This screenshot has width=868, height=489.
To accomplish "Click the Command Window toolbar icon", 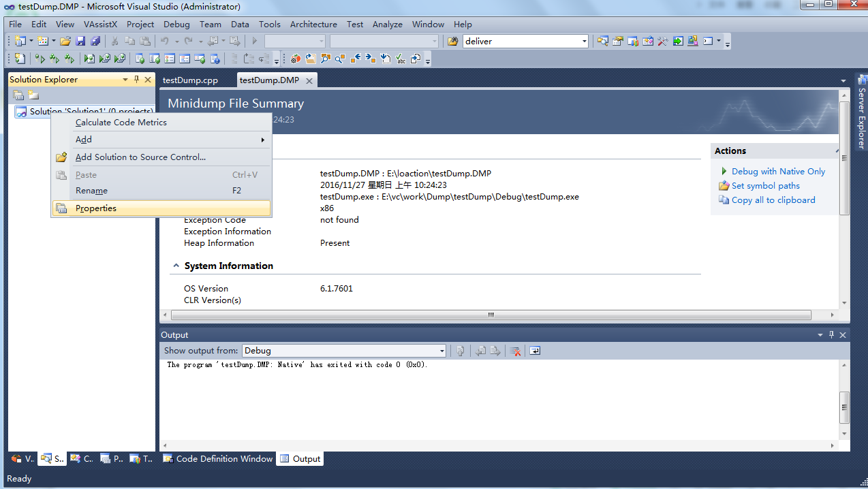I will (708, 42).
